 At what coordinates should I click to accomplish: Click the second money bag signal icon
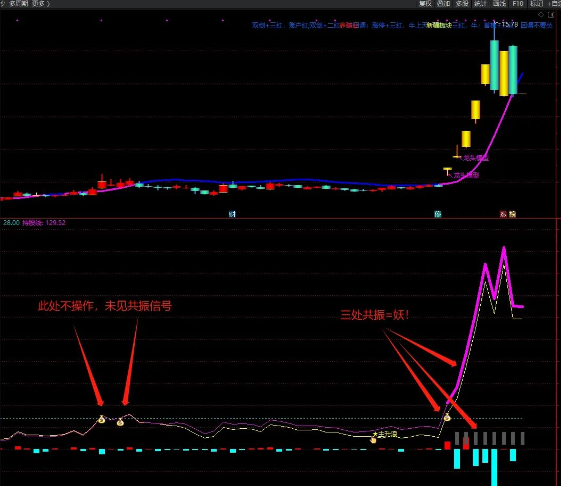pyautogui.click(x=120, y=422)
